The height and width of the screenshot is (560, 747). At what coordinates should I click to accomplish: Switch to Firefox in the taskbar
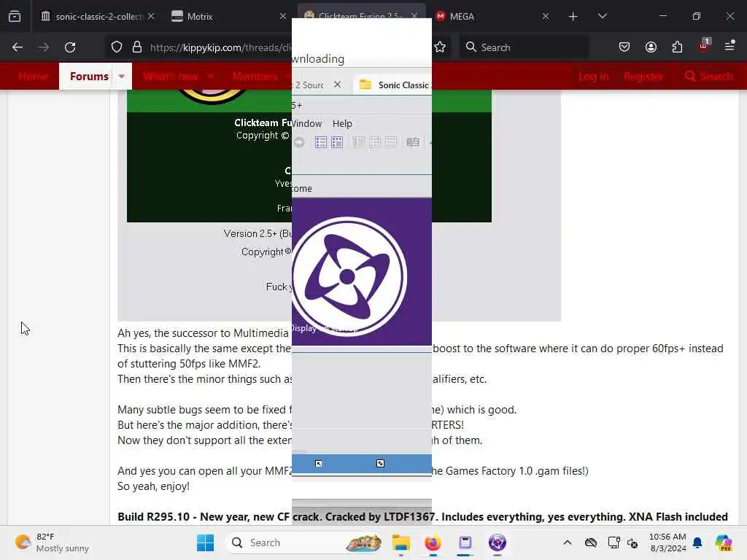coord(433,542)
